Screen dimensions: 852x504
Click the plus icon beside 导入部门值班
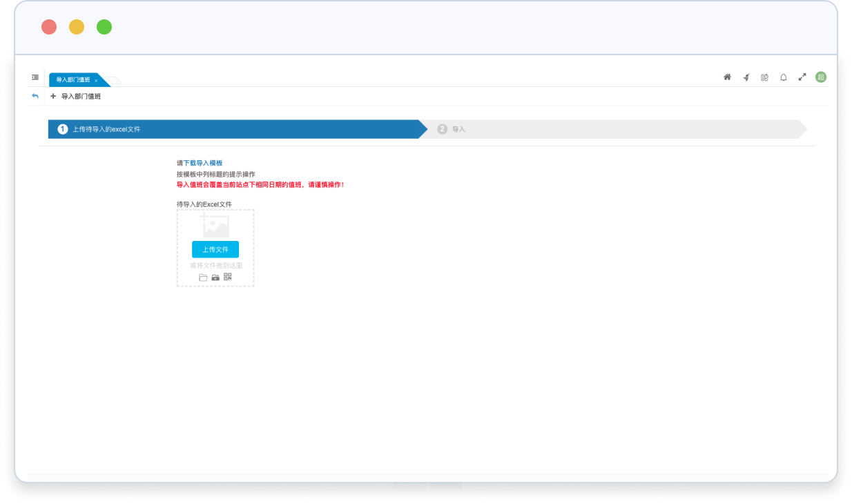point(53,97)
